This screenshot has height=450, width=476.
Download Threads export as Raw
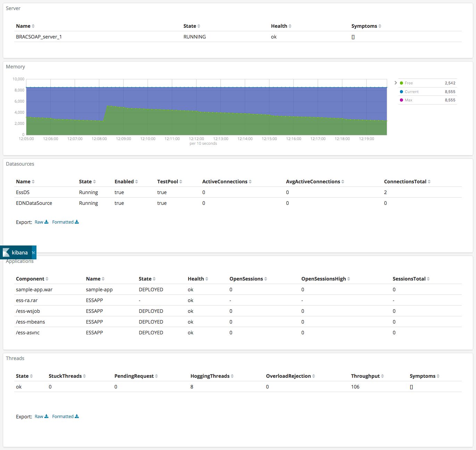tap(41, 416)
